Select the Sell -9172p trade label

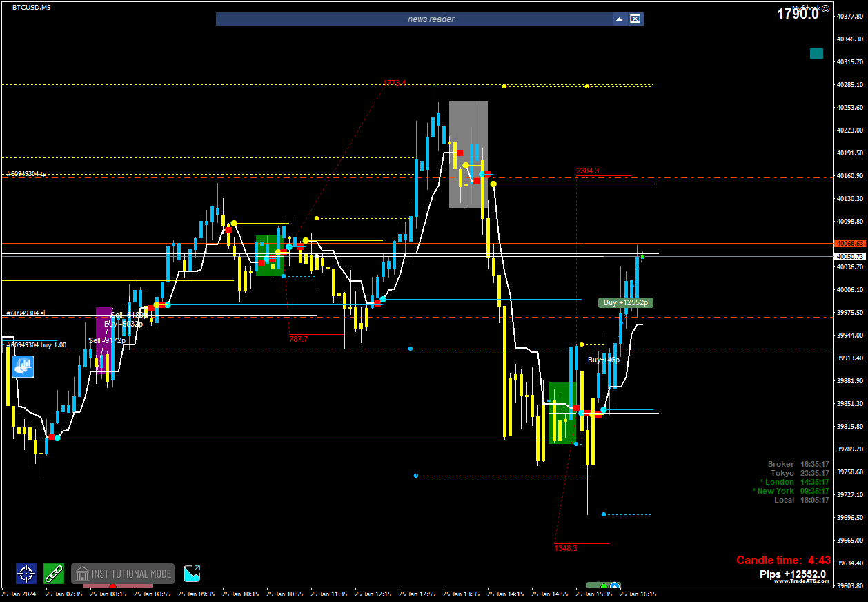(106, 340)
